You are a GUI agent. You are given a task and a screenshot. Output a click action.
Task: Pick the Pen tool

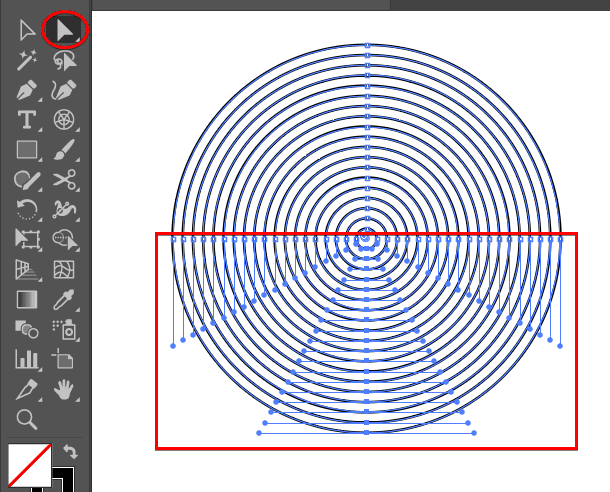(x=27, y=91)
